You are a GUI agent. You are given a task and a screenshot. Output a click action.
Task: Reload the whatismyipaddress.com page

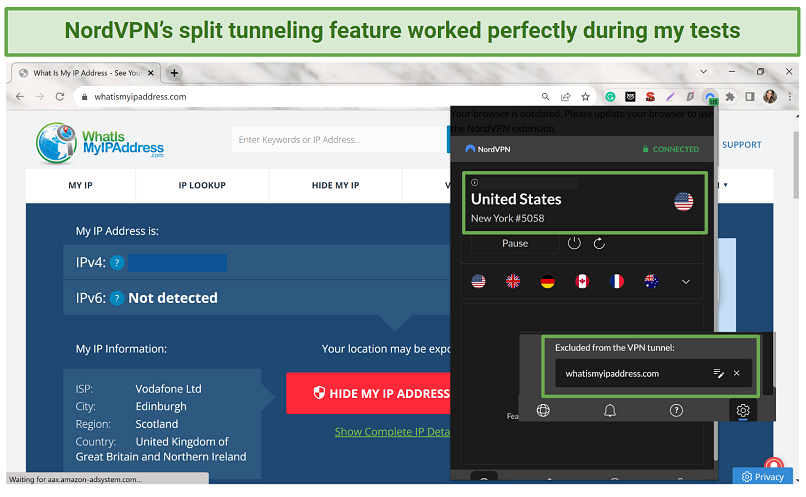tap(60, 97)
